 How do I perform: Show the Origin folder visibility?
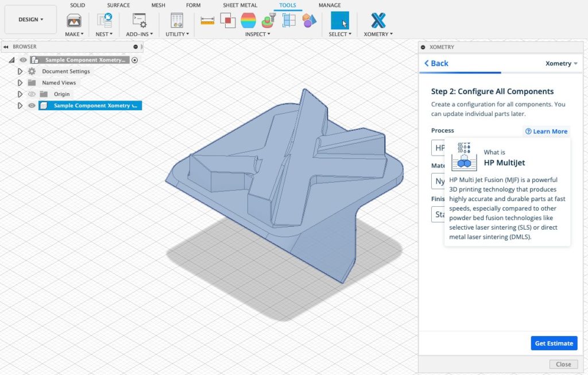pos(32,94)
